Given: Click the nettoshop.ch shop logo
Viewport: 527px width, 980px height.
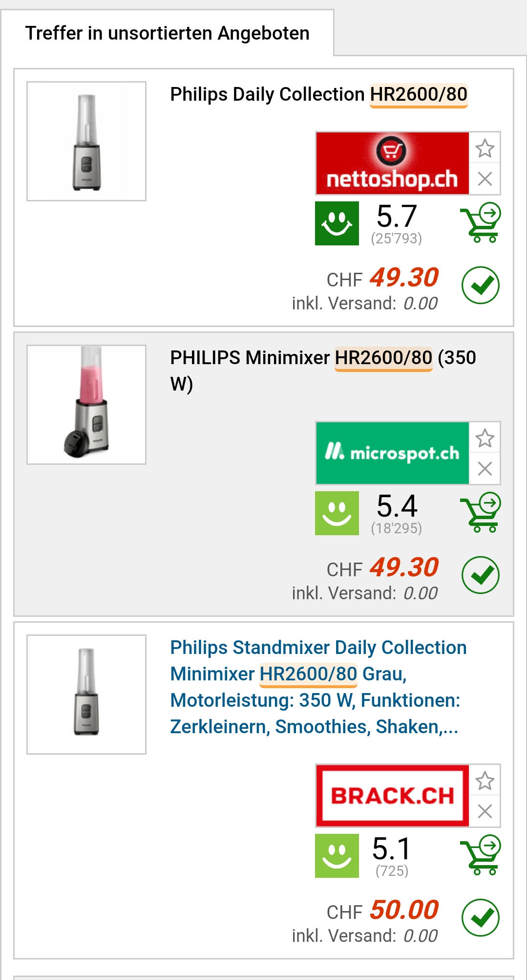Looking at the screenshot, I should click(x=392, y=163).
